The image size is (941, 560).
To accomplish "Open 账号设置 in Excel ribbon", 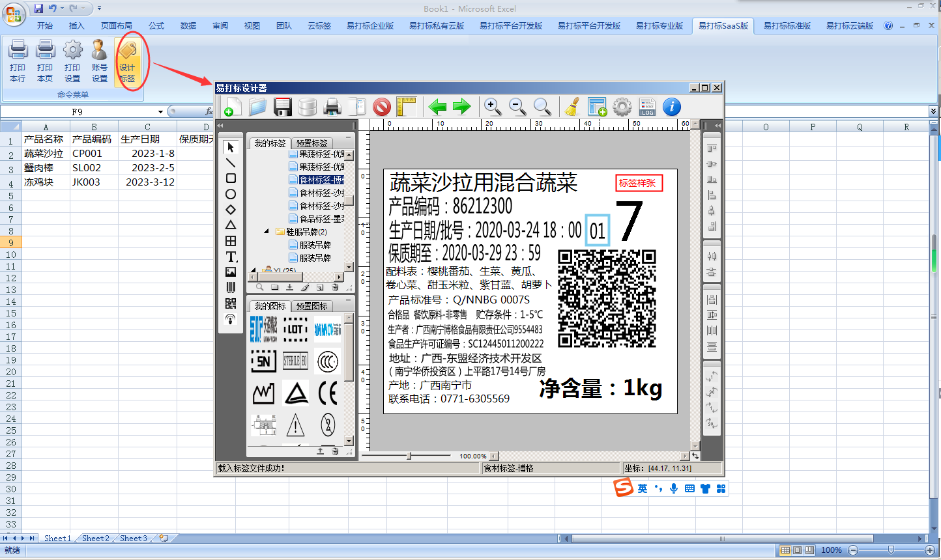I will 100,61.
